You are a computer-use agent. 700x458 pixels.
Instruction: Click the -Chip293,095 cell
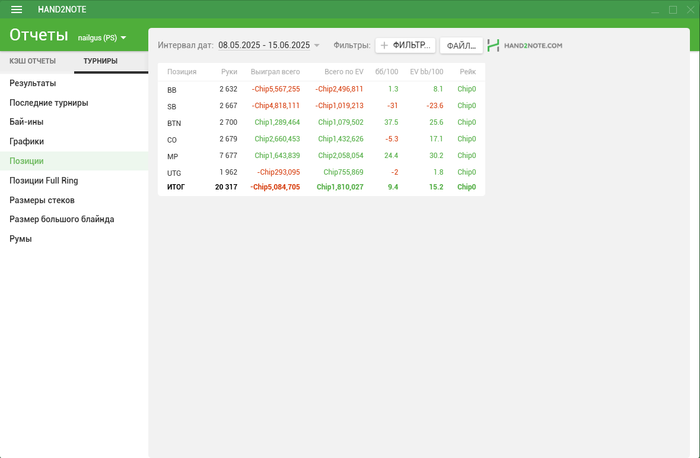(x=279, y=172)
